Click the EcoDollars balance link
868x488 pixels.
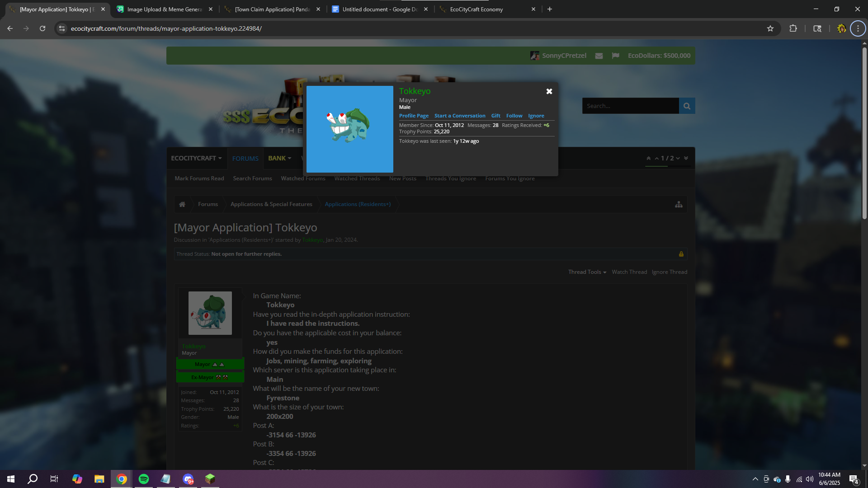coord(659,56)
